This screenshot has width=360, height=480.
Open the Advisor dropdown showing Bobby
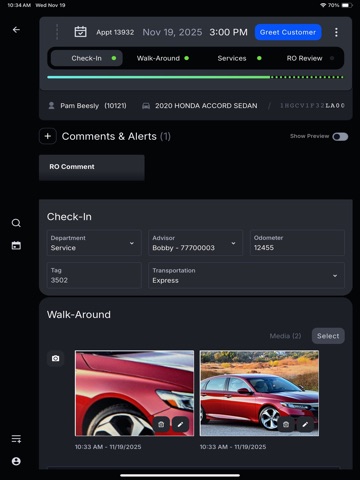[195, 243]
